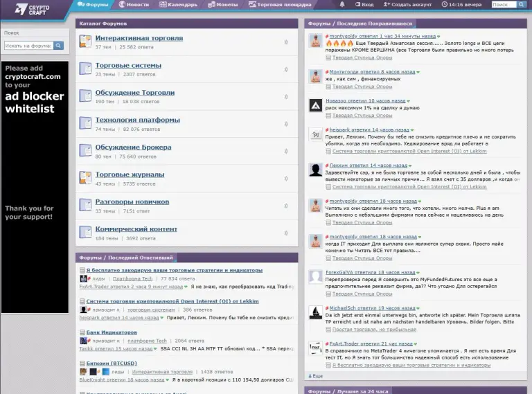Click the clock time 14:16 вечера
Image resolution: width=532 pixels, height=394 pixels.
(461, 4)
